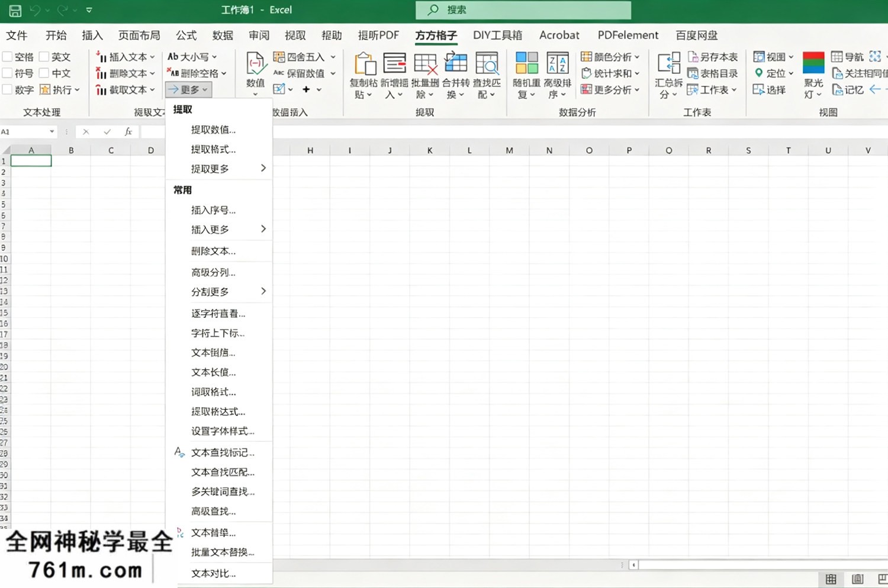Switch to the Acrobat tab
The height and width of the screenshot is (588, 888).
point(559,35)
